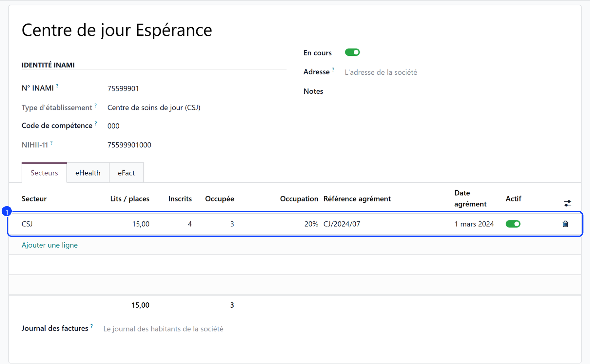The image size is (590, 364).
Task: Click the NIHII-11 value 75599901000
Action: 129,145
